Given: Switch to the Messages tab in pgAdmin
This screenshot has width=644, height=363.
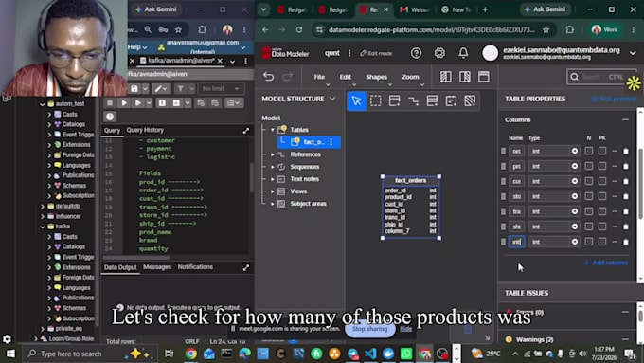Looking at the screenshot, I should (x=157, y=267).
